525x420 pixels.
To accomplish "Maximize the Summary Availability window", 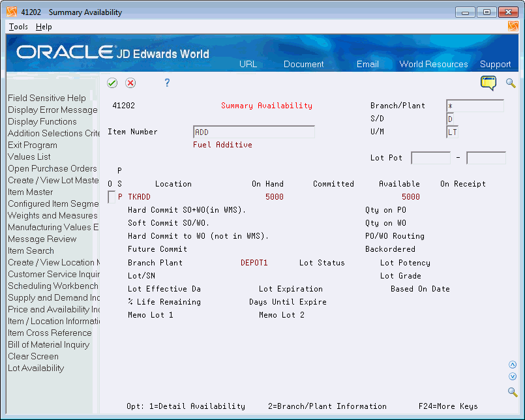I will (x=487, y=12).
